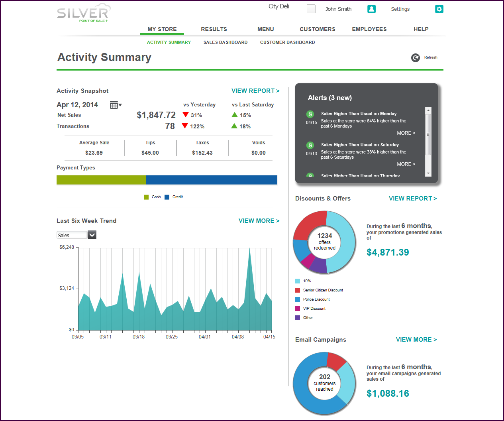Open the RESULTS tab

point(214,29)
